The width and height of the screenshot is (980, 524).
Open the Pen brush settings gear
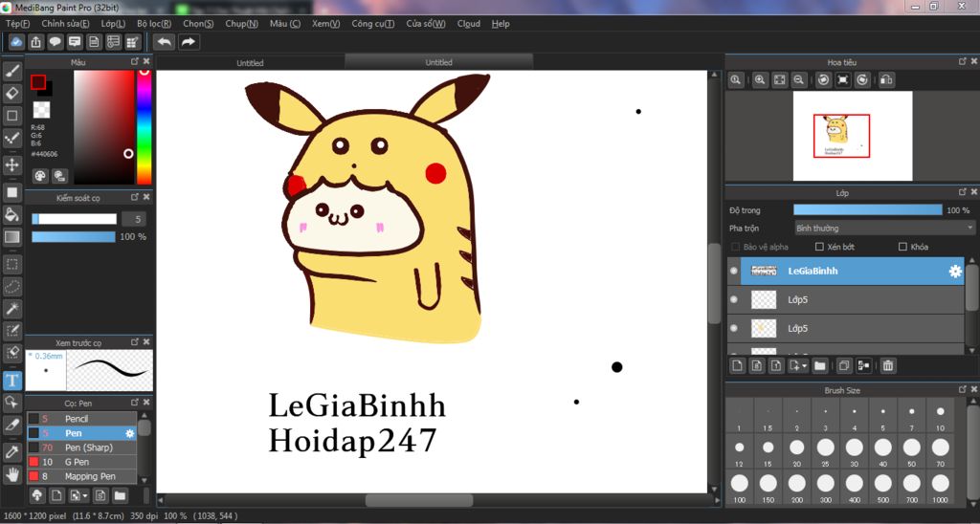pos(130,433)
